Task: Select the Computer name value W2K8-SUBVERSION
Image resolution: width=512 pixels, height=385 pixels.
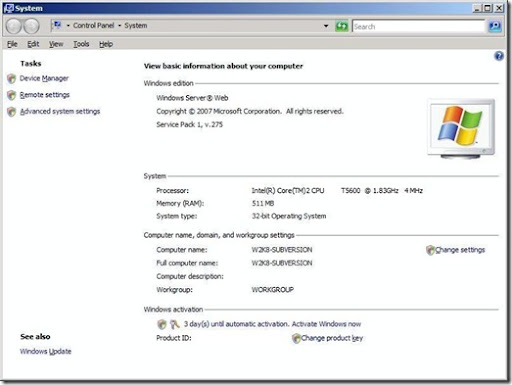Action: coord(282,250)
